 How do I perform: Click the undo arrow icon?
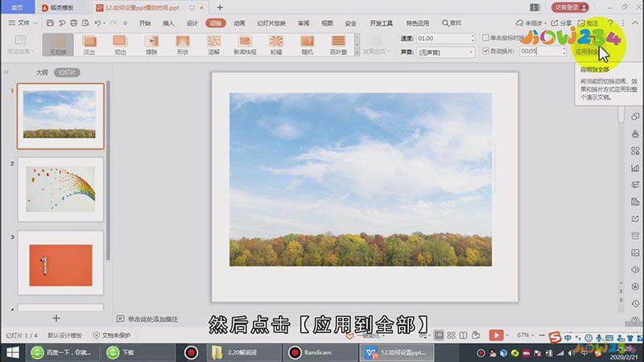(x=97, y=23)
